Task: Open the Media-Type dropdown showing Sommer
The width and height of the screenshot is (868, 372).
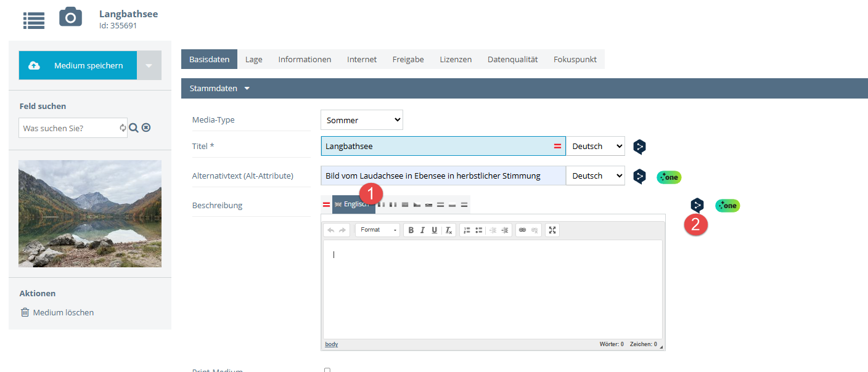Action: (362, 120)
